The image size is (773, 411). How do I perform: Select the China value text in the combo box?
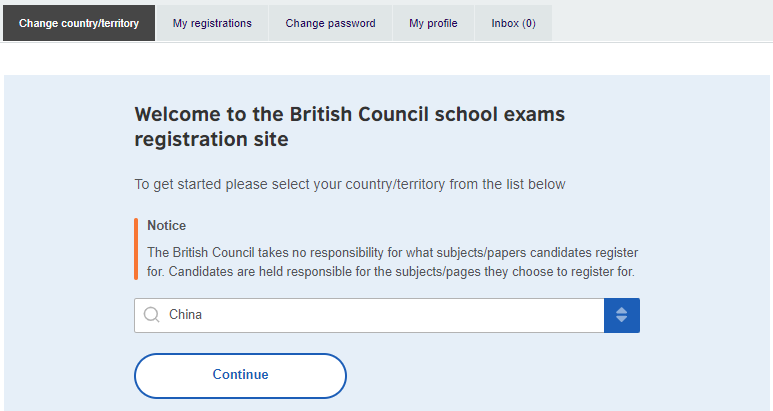coord(185,314)
